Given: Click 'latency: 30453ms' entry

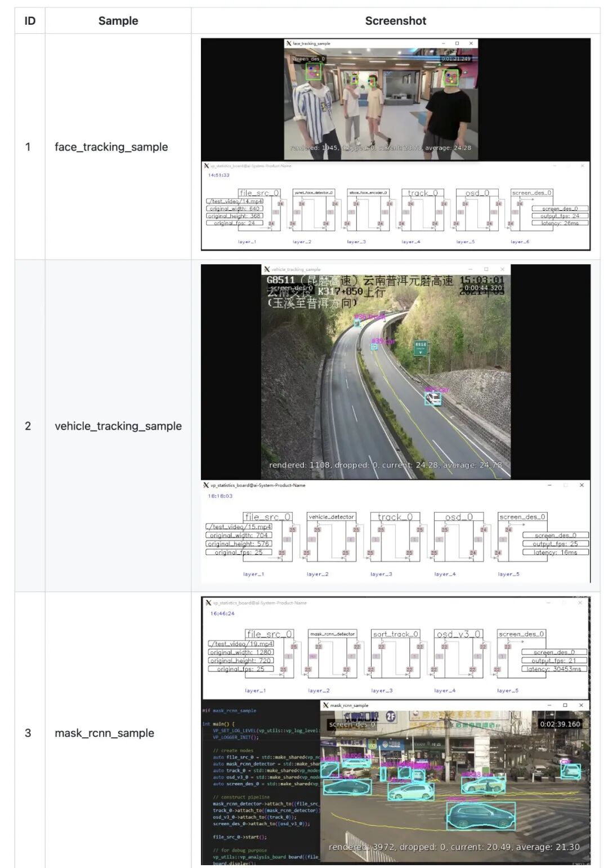Looking at the screenshot, I should pyautogui.click(x=555, y=669).
